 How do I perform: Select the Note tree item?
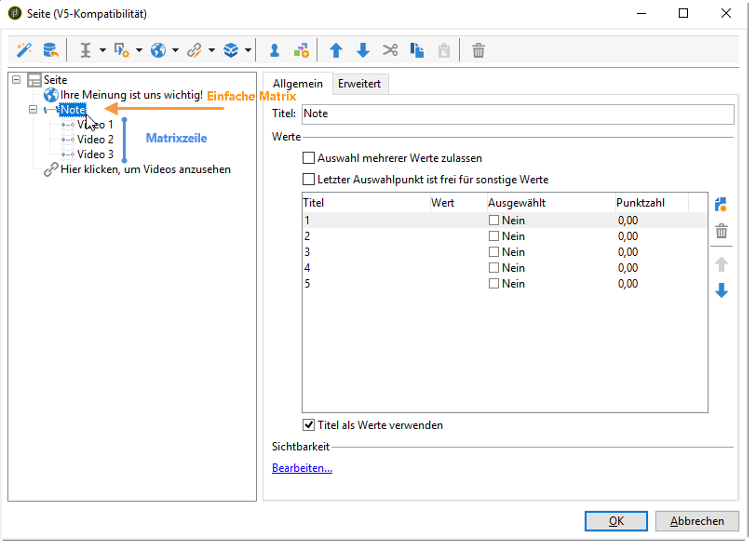(x=73, y=110)
